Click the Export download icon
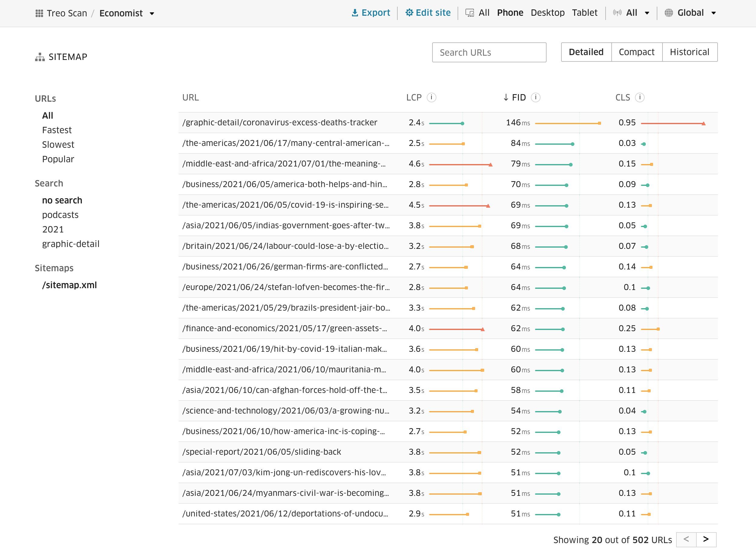 pyautogui.click(x=355, y=12)
